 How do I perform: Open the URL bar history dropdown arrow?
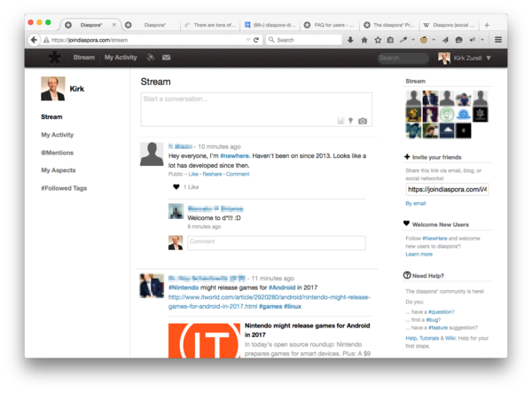click(248, 40)
